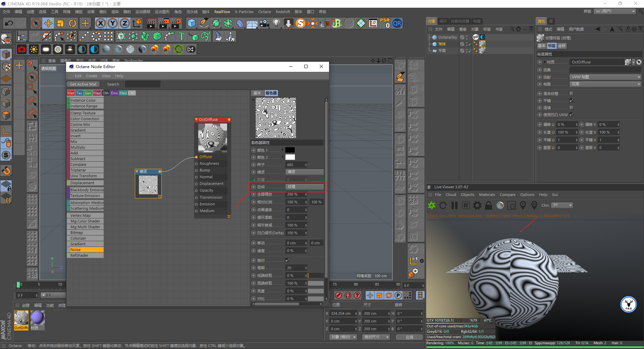This screenshot has height=349, width=644.
Task: Toggle the Y axis lock icon
Action: point(113,23)
